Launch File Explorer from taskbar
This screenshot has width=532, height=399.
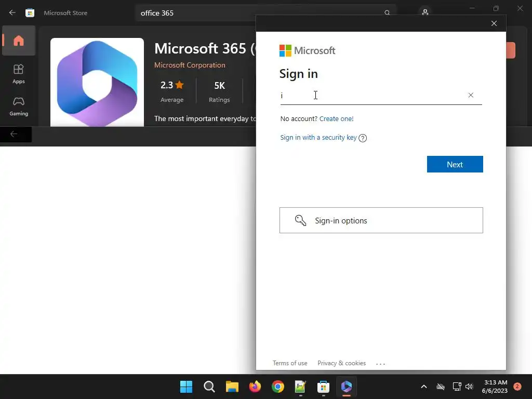click(x=232, y=387)
